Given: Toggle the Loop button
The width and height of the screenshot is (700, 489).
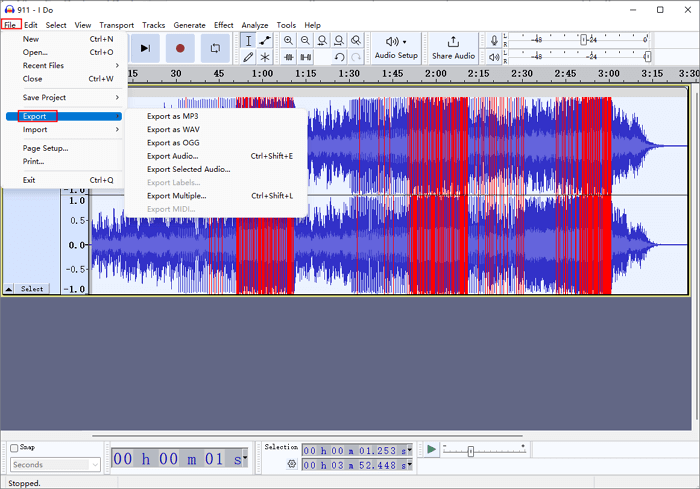Looking at the screenshot, I should pyautogui.click(x=215, y=47).
